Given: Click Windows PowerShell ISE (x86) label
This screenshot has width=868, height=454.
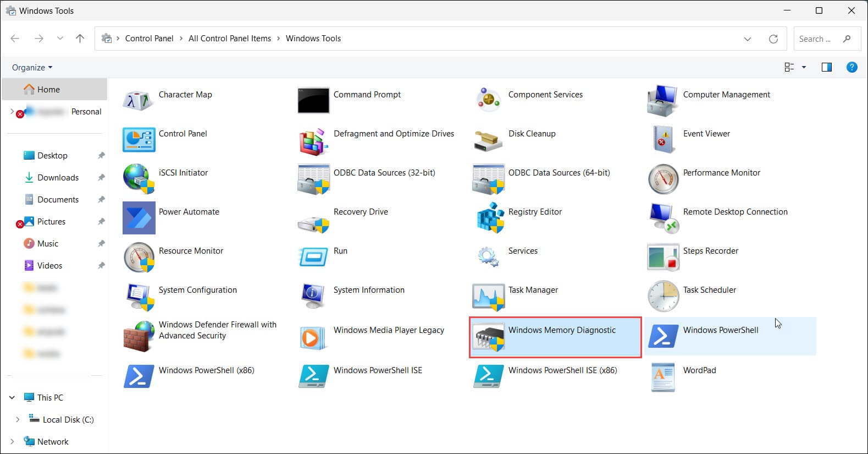Looking at the screenshot, I should click(562, 370).
